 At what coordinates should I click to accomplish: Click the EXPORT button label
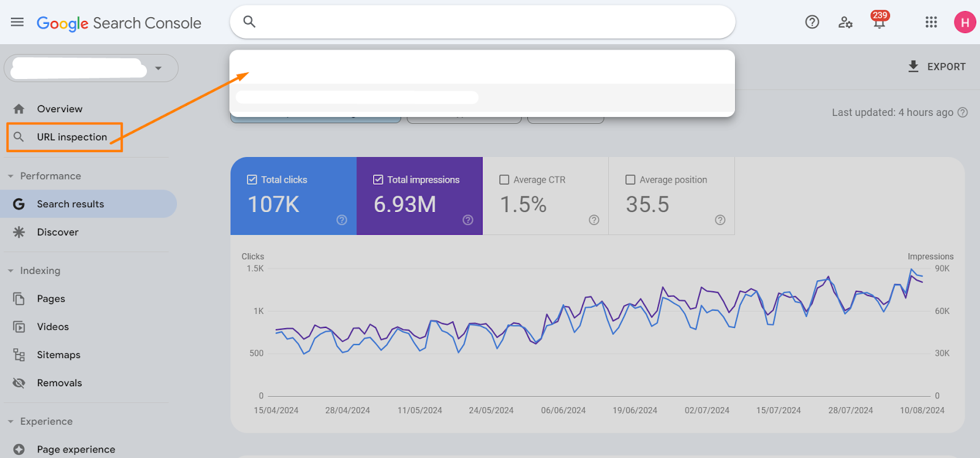(x=946, y=66)
